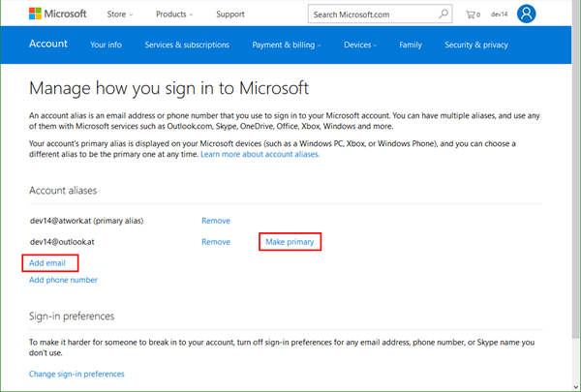This screenshot has width=581, height=392.
Task: Click the Add phone number link
Action: pyautogui.click(x=63, y=280)
